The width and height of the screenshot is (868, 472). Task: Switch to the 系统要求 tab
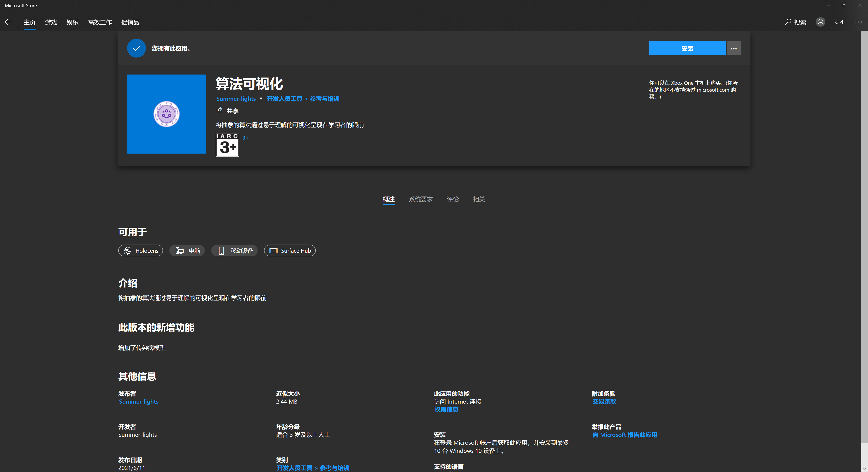(x=420, y=199)
